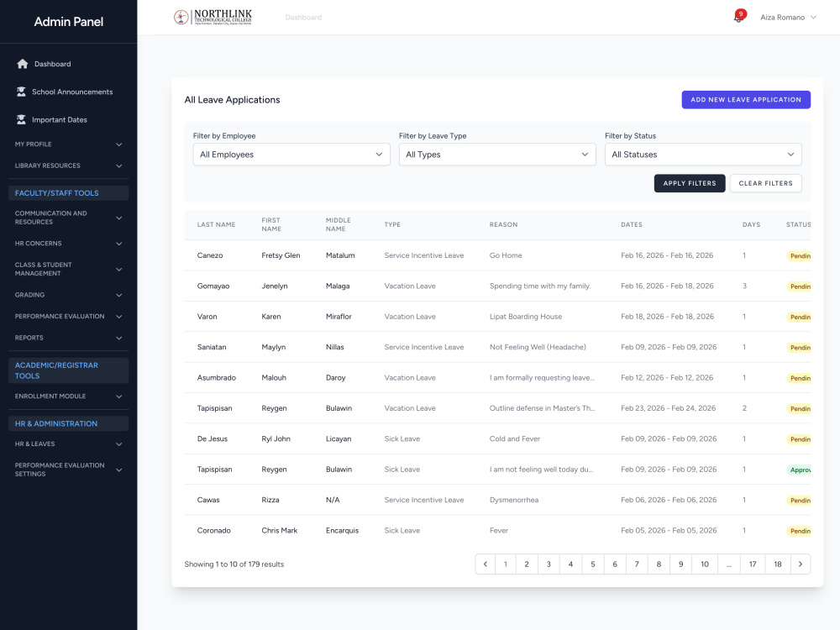Expand Class & Student Management section
840x630 pixels.
[69, 269]
